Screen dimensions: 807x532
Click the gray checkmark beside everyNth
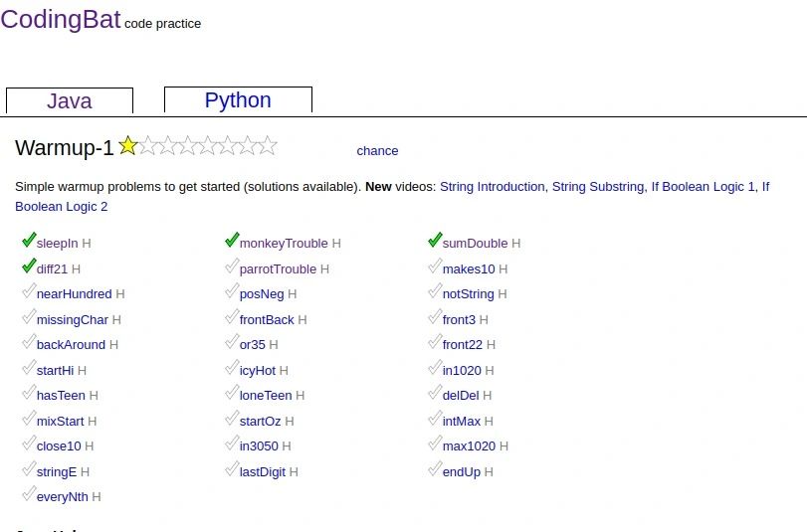29,493
